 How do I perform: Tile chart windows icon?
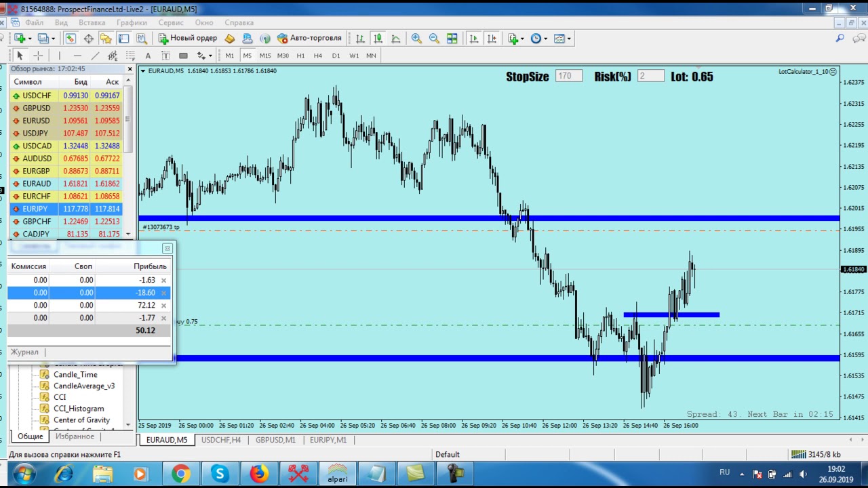(452, 39)
